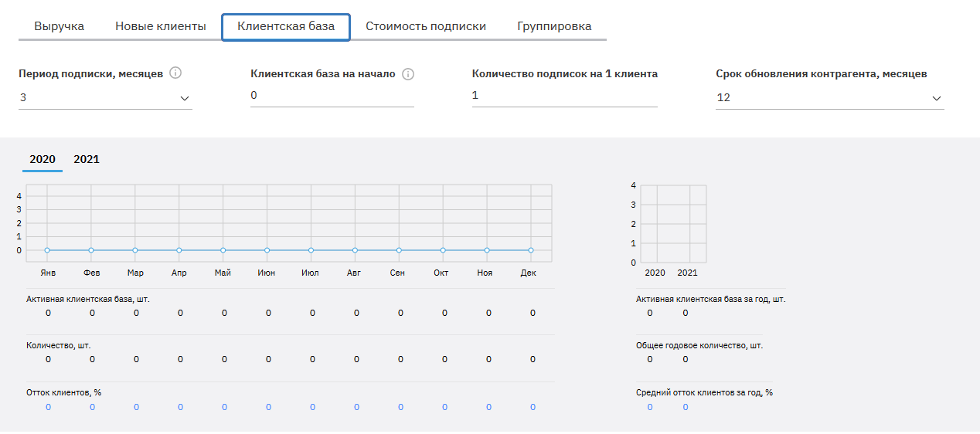Click the Клиентская база на начало input field
The image size is (980, 434).
(x=332, y=96)
